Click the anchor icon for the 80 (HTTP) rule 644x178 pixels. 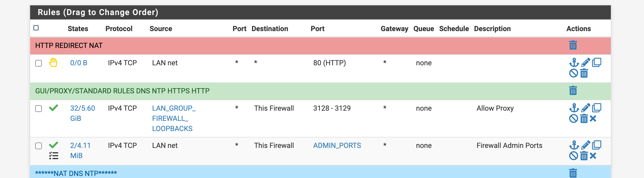pyautogui.click(x=574, y=62)
